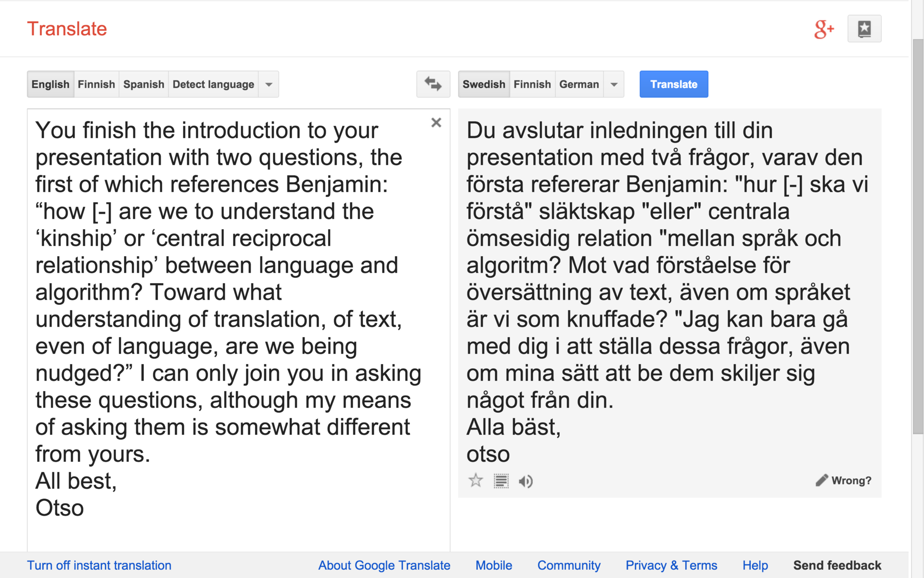The height and width of the screenshot is (578, 924).
Task: Choose Finnish as target language
Action: 532,84
